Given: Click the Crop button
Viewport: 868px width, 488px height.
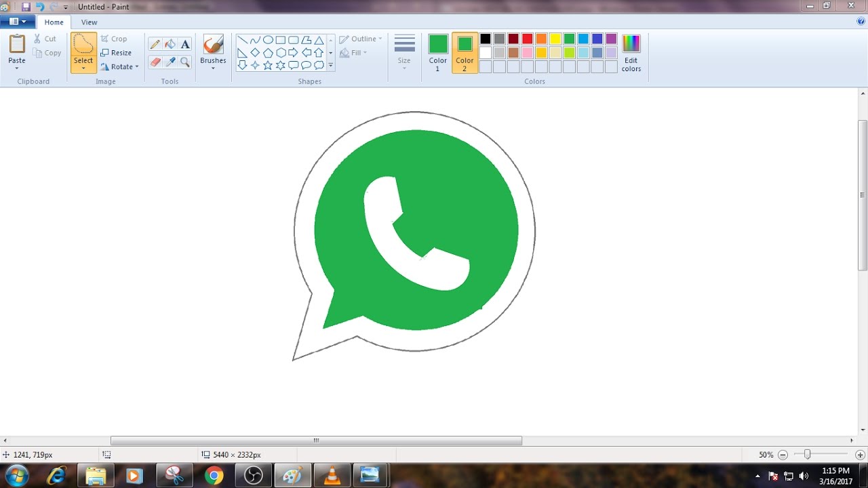Looking at the screenshot, I should (x=115, y=39).
